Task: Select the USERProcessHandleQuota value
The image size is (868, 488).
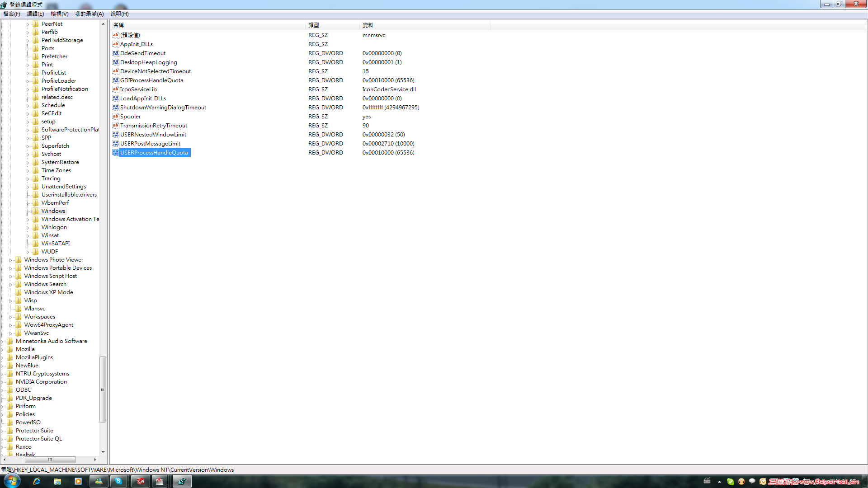Action: [154, 152]
